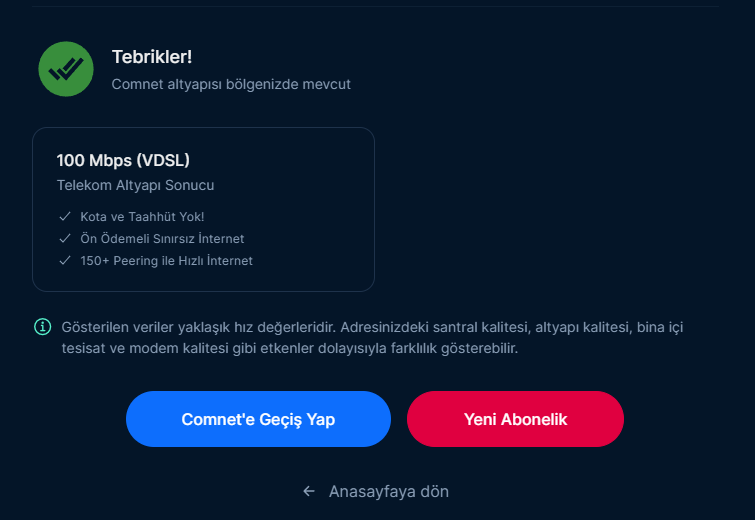Click the 150+ Peering ile Hızlı İnternet text
The width and height of the screenshot is (755, 520).
click(x=166, y=261)
